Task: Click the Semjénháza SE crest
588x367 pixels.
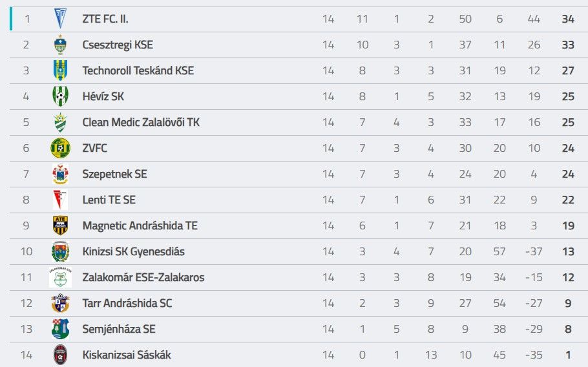Action: [60, 329]
